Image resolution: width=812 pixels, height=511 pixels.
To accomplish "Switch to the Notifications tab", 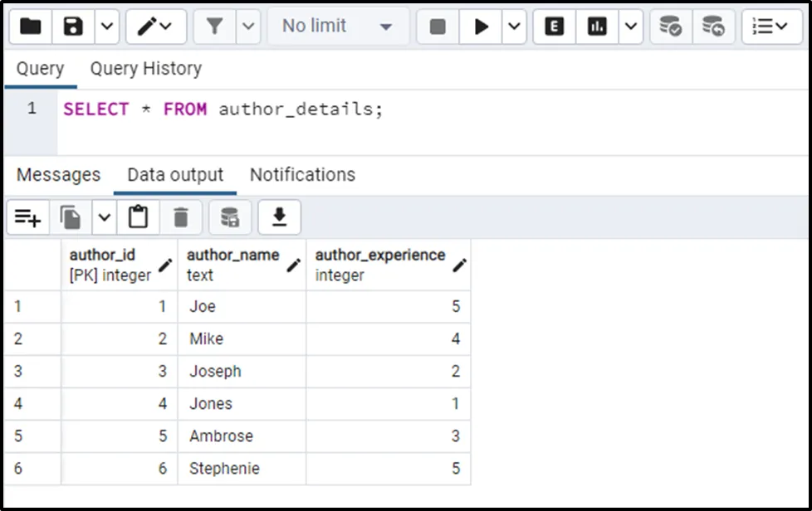I will coord(302,175).
